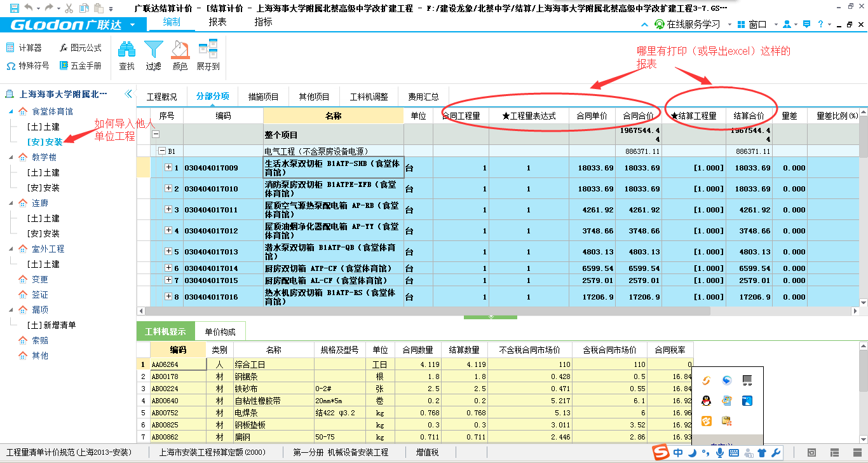This screenshot has width=868, height=463.
Task: Open the Glodon 广联达 main menu dropdown
Action: pos(132,25)
